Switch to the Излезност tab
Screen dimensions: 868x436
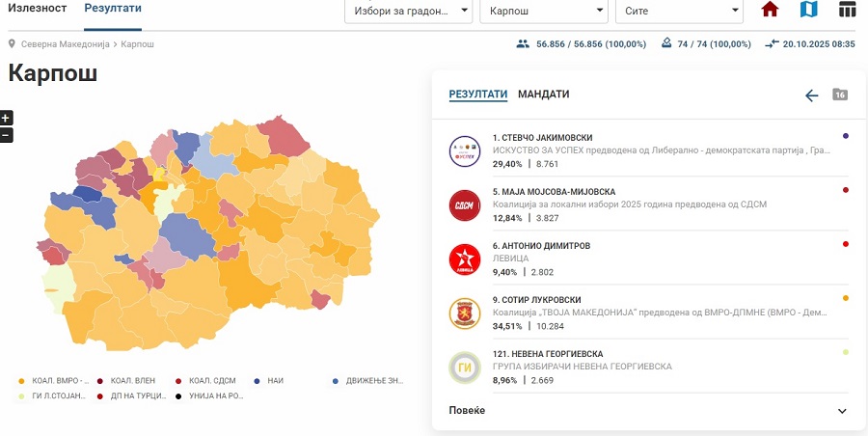coord(37,9)
